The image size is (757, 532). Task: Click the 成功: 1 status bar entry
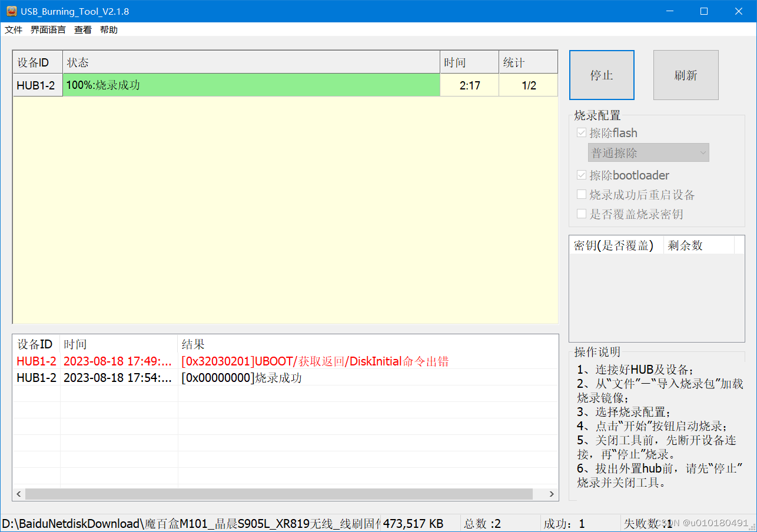564,523
